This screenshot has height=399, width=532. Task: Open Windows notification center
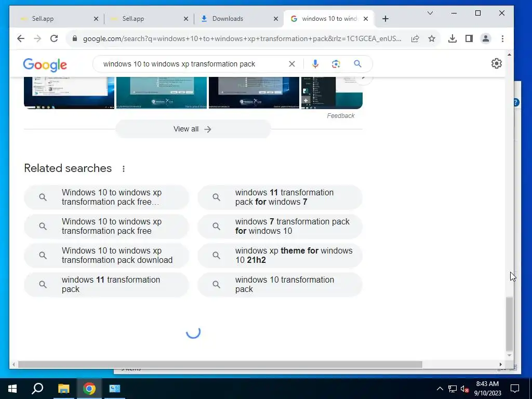point(515,389)
